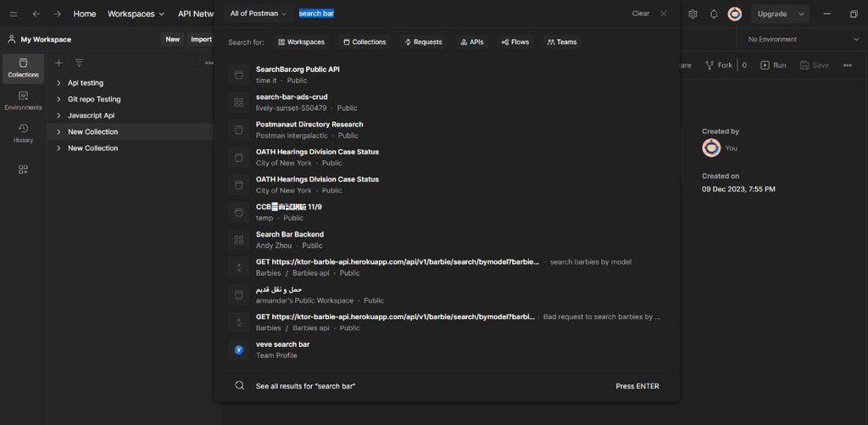Screen dimensions: 868x425
Task: Click the search-bar-ads-crud workspace icon
Action: click(x=238, y=102)
